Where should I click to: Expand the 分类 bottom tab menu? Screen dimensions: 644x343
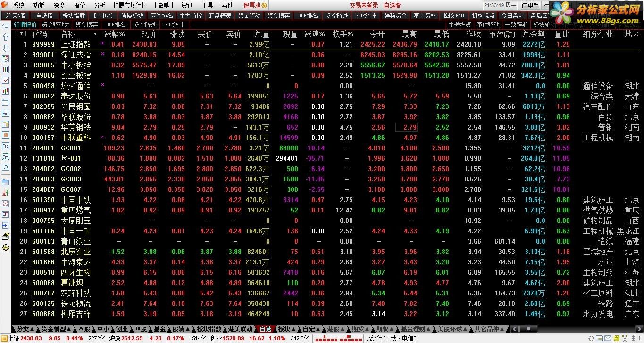tap(25, 329)
